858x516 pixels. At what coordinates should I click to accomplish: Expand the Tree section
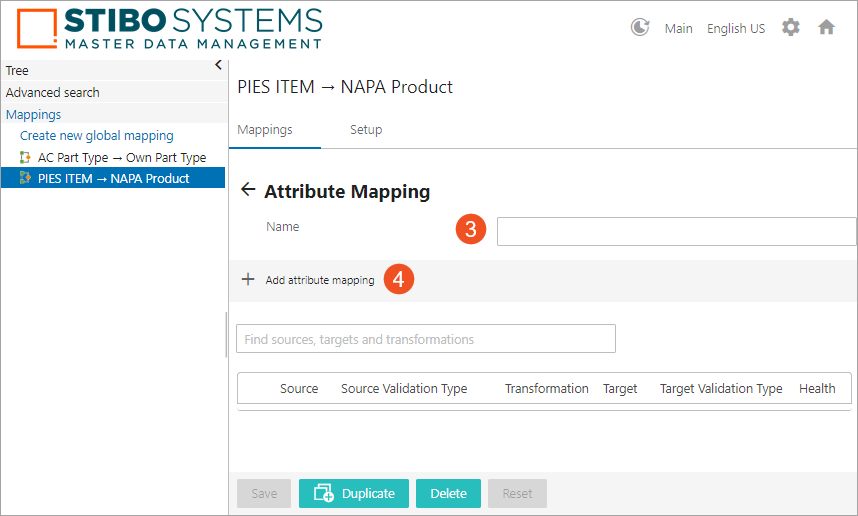tap(18, 71)
